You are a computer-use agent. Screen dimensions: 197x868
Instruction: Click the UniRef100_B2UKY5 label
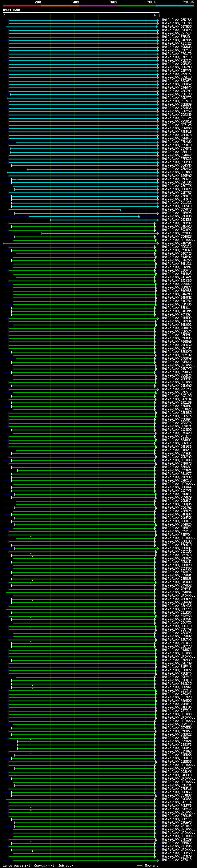point(177,352)
